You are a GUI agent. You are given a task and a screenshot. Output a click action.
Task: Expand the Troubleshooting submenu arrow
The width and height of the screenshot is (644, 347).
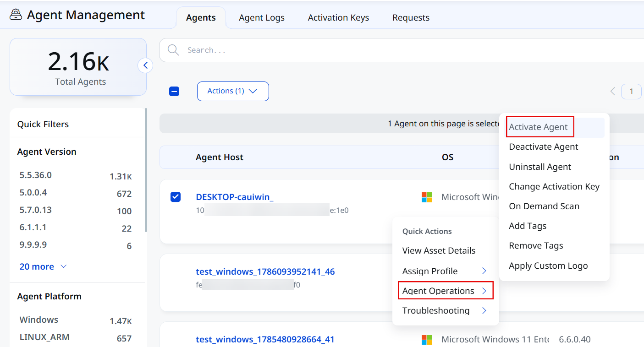pos(484,310)
